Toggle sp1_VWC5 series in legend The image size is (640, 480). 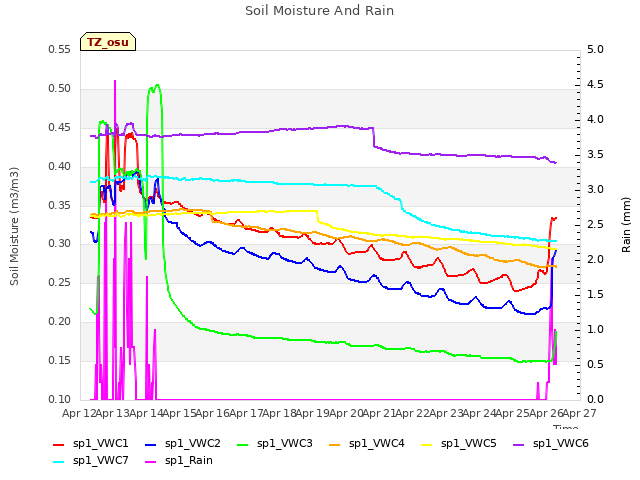[459, 444]
